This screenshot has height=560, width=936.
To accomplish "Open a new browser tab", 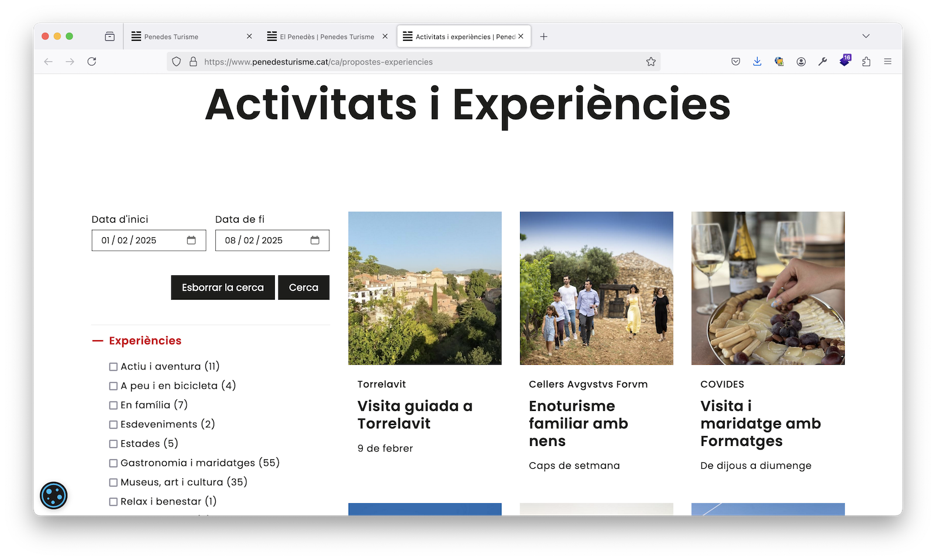I will pyautogui.click(x=543, y=36).
